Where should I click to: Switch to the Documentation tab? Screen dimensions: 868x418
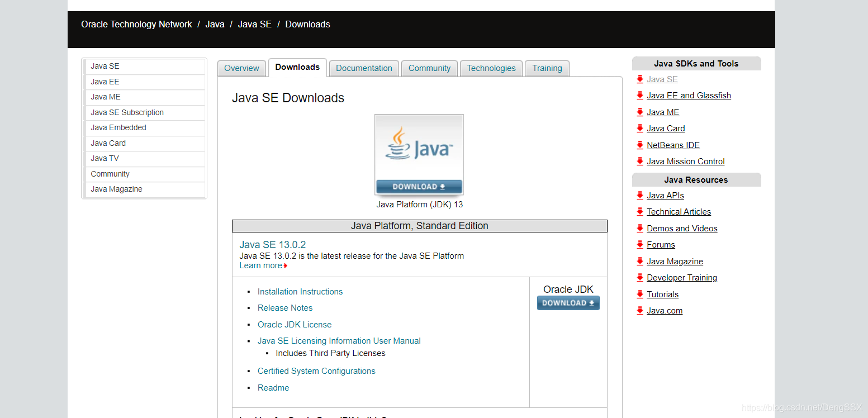tap(364, 68)
